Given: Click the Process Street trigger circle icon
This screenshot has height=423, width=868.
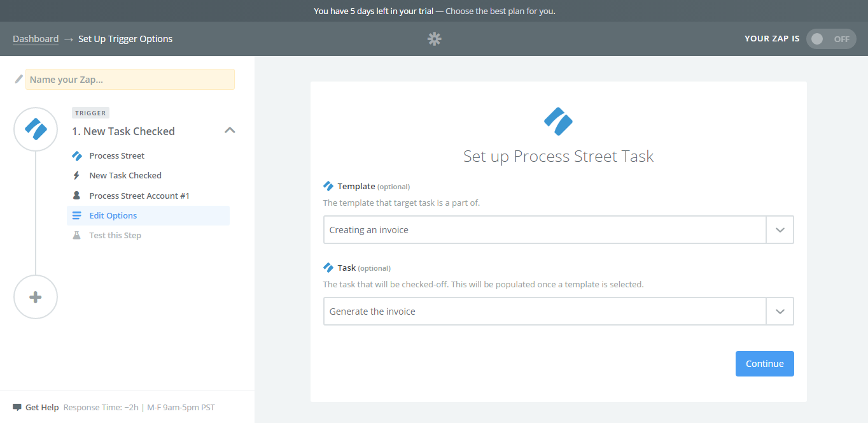Looking at the screenshot, I should point(36,129).
